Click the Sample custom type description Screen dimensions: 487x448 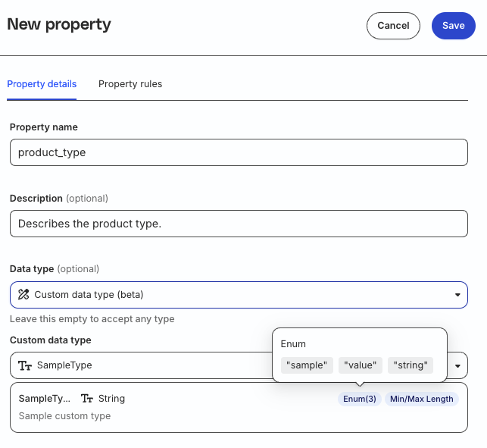point(64,416)
